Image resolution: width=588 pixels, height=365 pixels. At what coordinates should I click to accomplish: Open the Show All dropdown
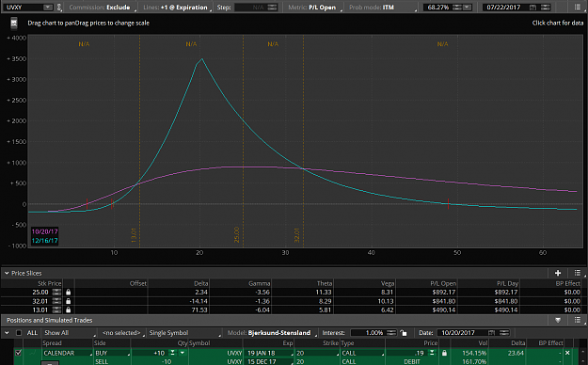click(x=69, y=333)
